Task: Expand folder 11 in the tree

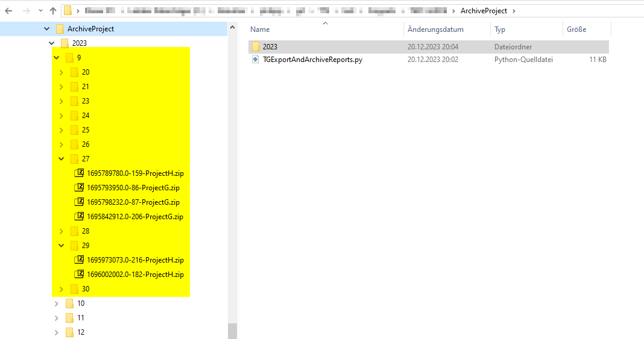Action: click(57, 318)
